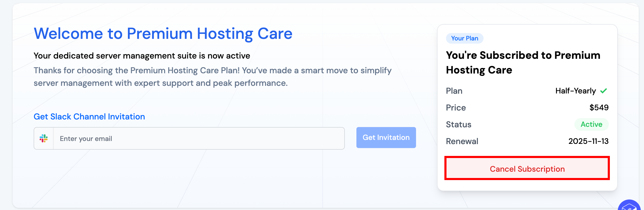Select the Get Slack Channel Invitation heading

click(x=89, y=117)
